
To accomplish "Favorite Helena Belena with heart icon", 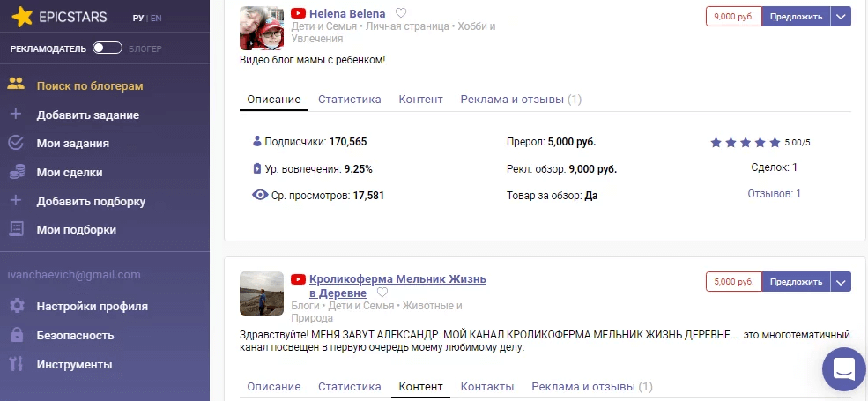I will click(401, 13).
